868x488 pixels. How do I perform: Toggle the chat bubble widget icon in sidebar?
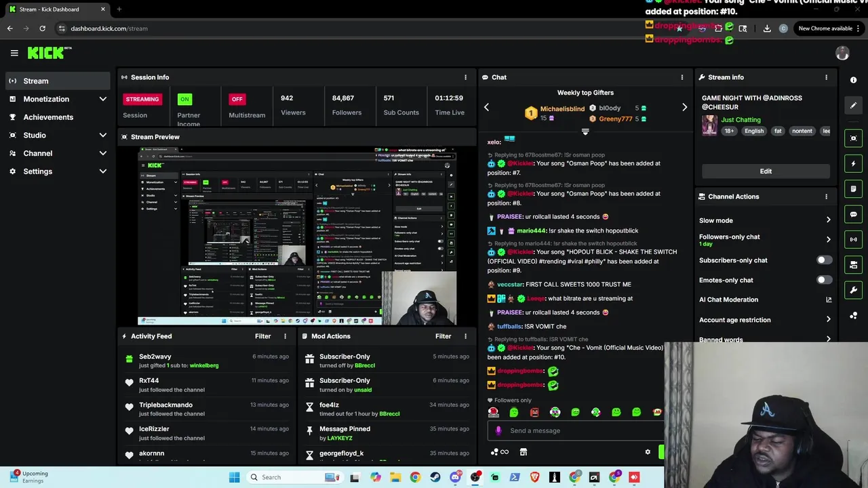click(853, 214)
